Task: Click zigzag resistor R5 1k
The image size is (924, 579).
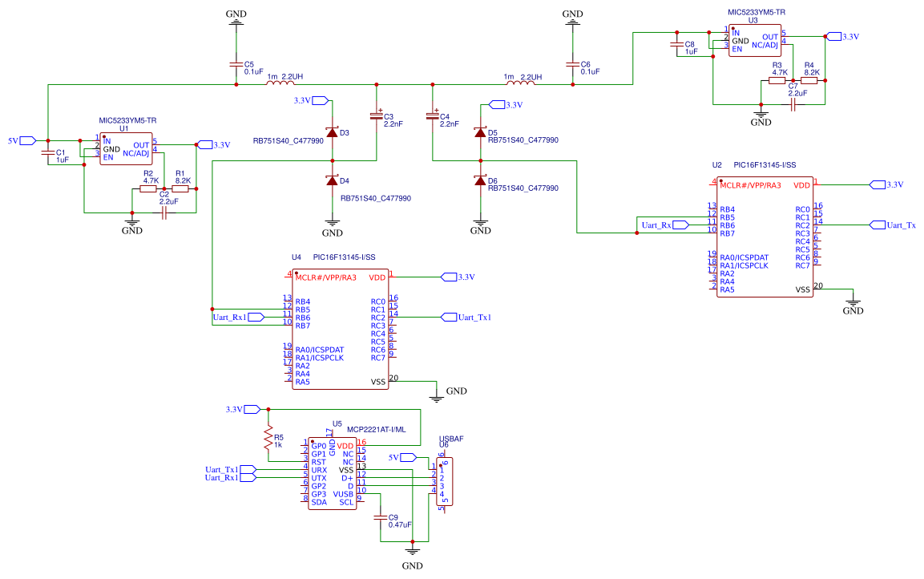Action: tap(268, 437)
